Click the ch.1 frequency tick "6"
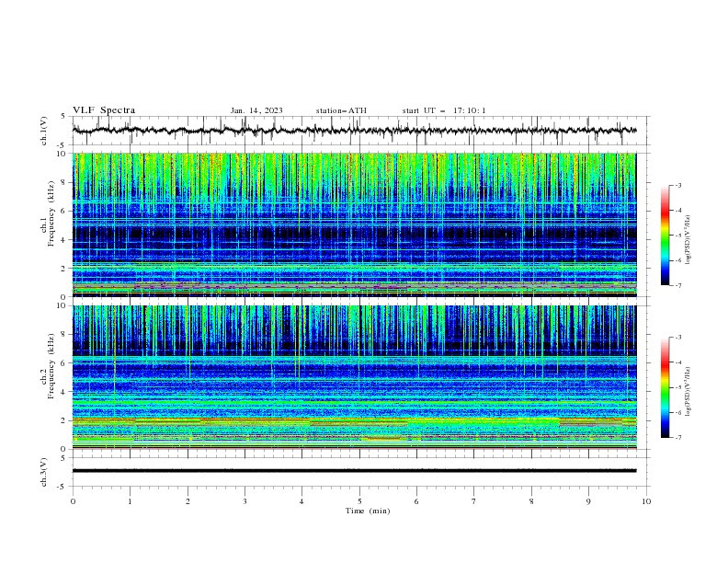The width and height of the screenshot is (728, 563). 64,211
